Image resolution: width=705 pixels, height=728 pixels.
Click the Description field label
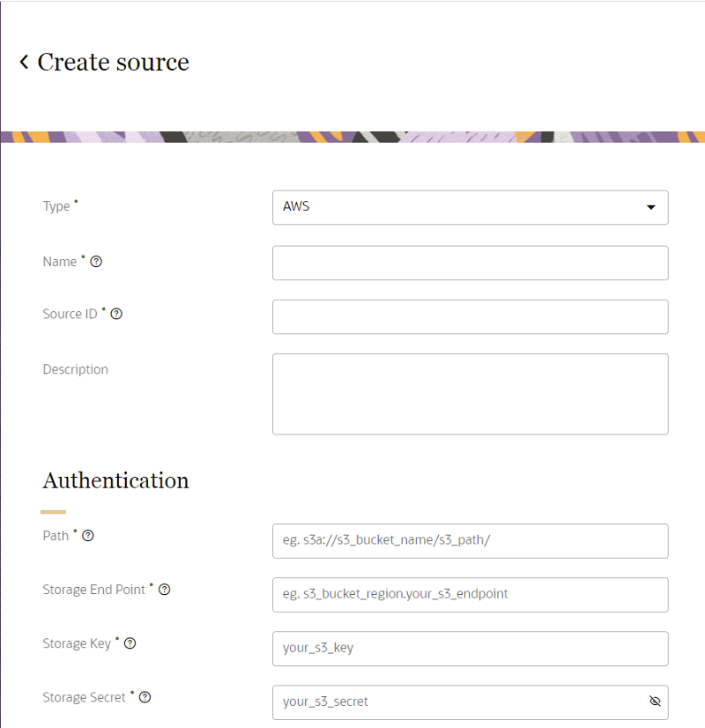click(x=76, y=369)
